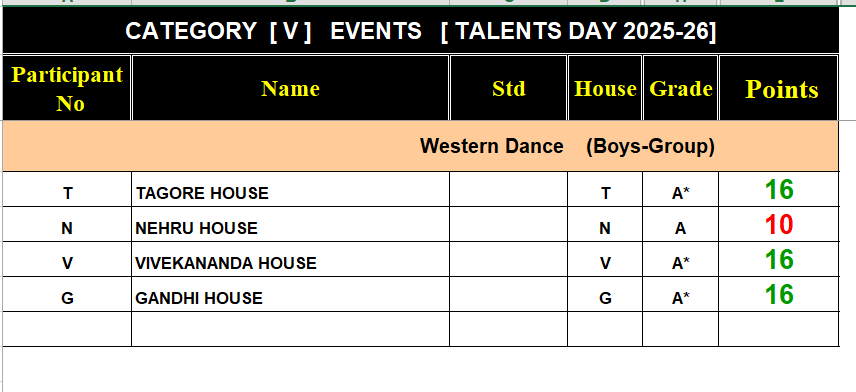Click the TAGORE HOUSE name cell

point(290,189)
